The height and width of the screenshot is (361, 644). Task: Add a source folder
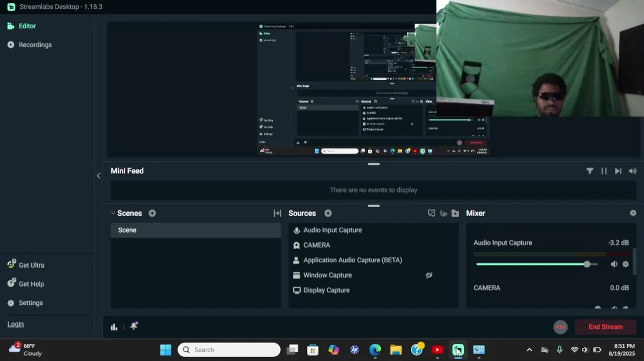[x=455, y=213]
